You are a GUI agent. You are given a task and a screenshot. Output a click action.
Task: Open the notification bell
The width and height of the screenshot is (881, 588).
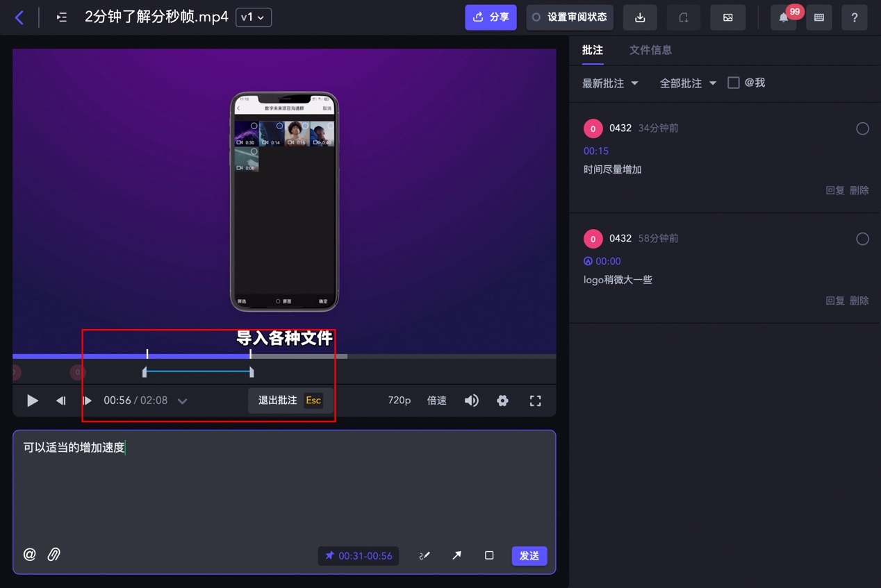pos(784,17)
